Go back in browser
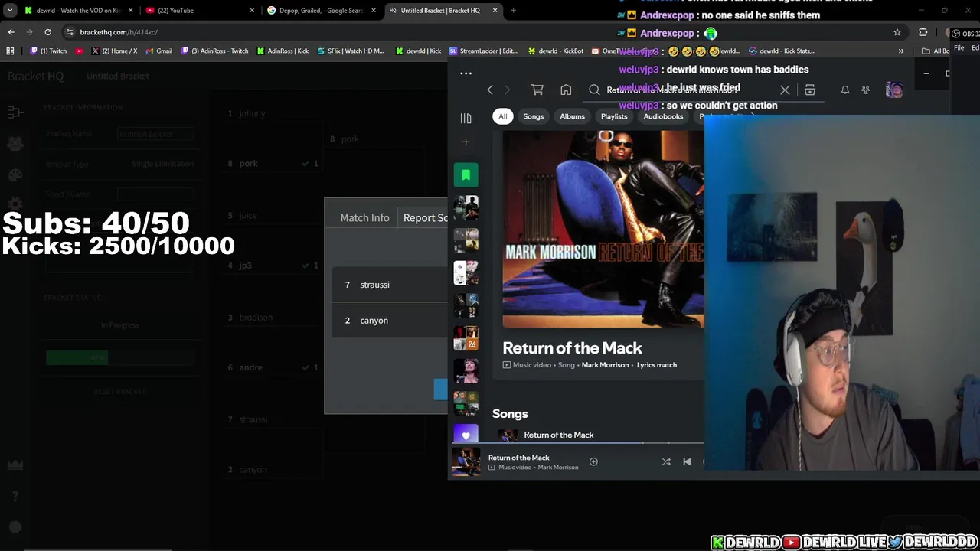 click(x=11, y=32)
